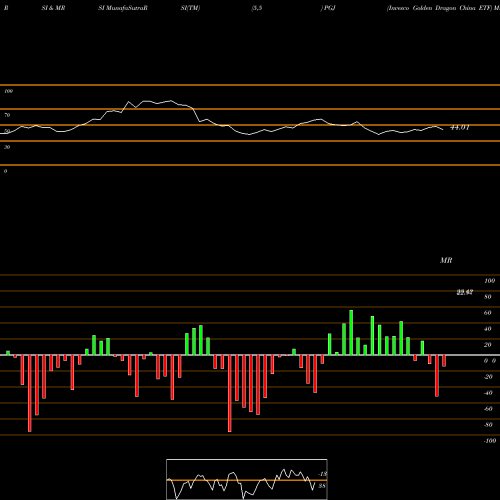Screen dimensions: 500x500
Task: Click the -20 label on MR axis
Action: tap(488, 377)
